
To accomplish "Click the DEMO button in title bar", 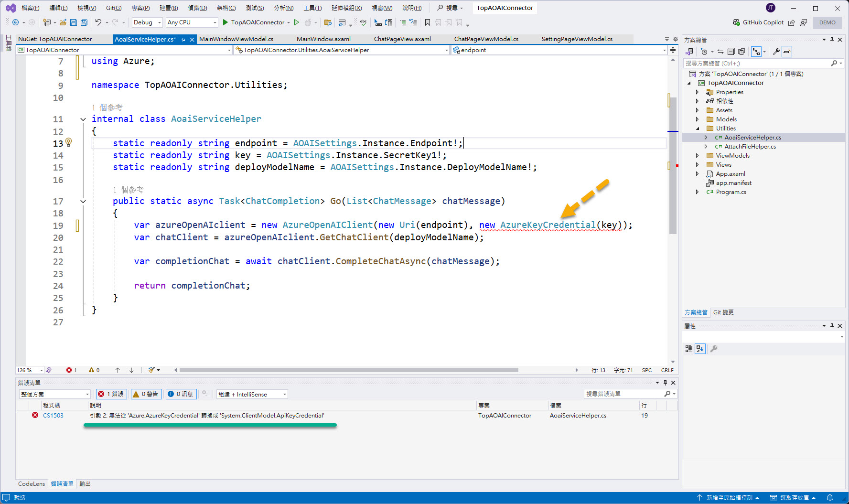I will click(x=828, y=22).
